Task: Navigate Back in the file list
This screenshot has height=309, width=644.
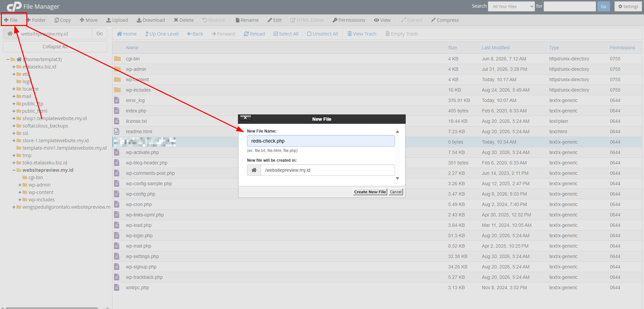Action: coord(195,34)
